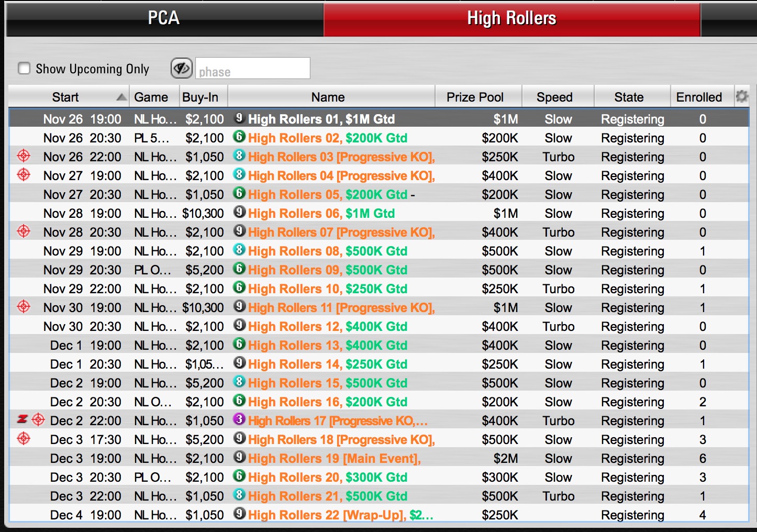Click knockout target icon for High Rollers 17
This screenshot has width=757, height=532.
click(38, 420)
